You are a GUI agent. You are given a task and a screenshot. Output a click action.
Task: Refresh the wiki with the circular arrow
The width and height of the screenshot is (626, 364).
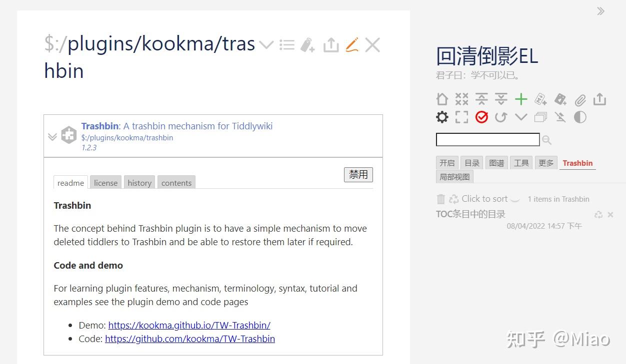(501, 117)
